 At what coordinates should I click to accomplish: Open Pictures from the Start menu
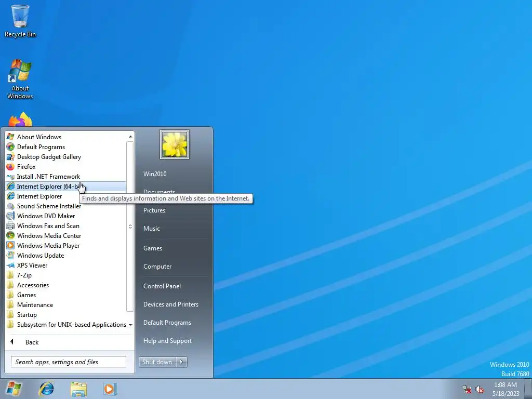click(x=154, y=210)
